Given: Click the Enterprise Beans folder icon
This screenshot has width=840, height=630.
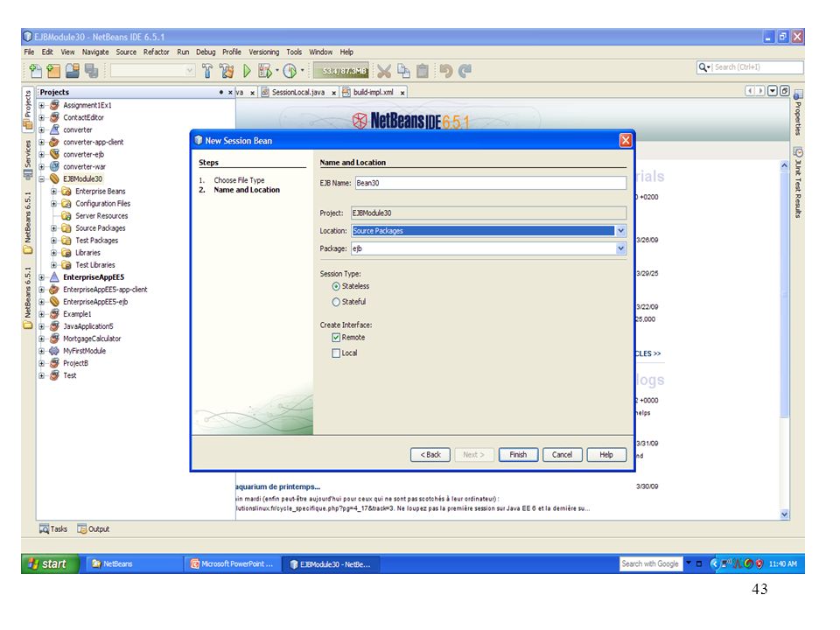Looking at the screenshot, I should point(66,192).
